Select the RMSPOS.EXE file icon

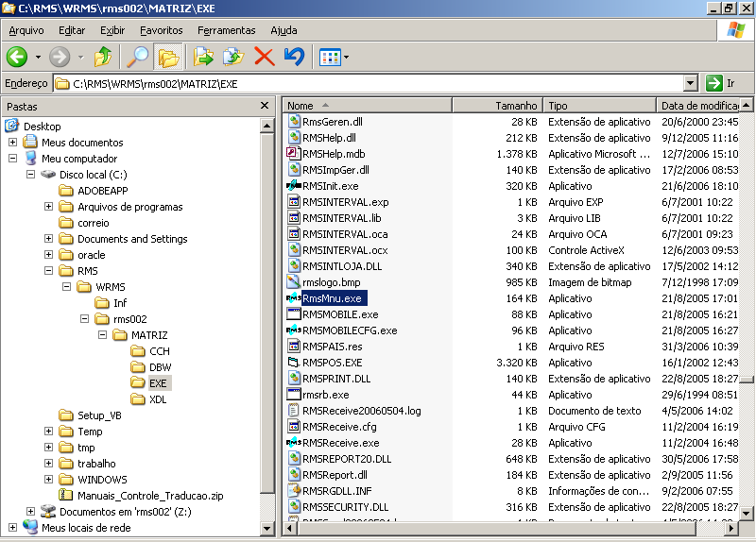point(294,363)
